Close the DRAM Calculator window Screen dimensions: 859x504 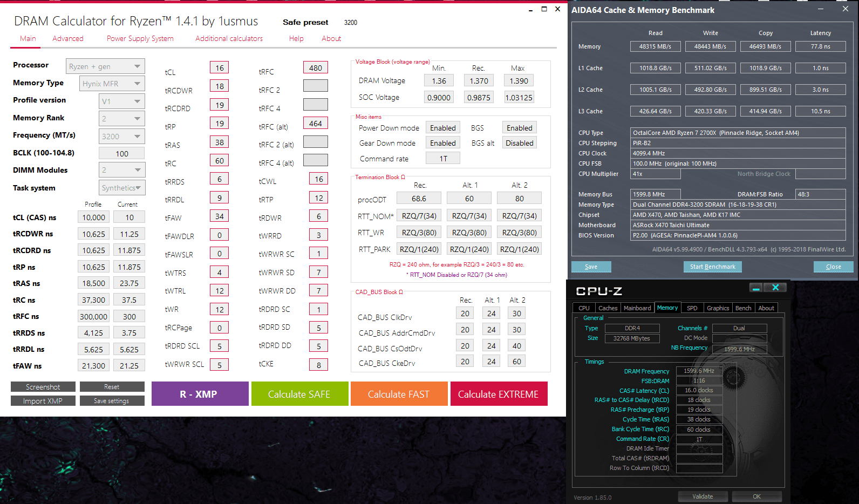coord(557,9)
